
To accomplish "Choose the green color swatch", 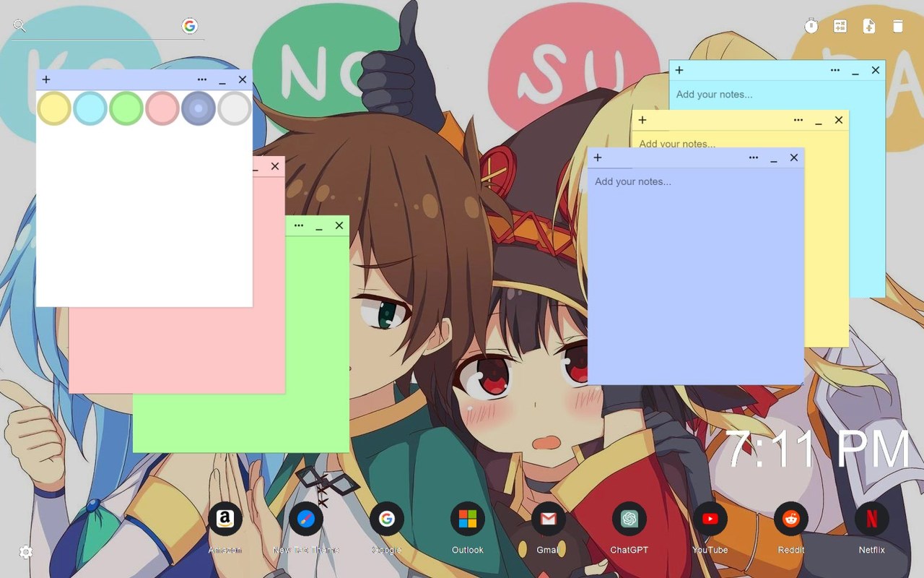I will 126,108.
